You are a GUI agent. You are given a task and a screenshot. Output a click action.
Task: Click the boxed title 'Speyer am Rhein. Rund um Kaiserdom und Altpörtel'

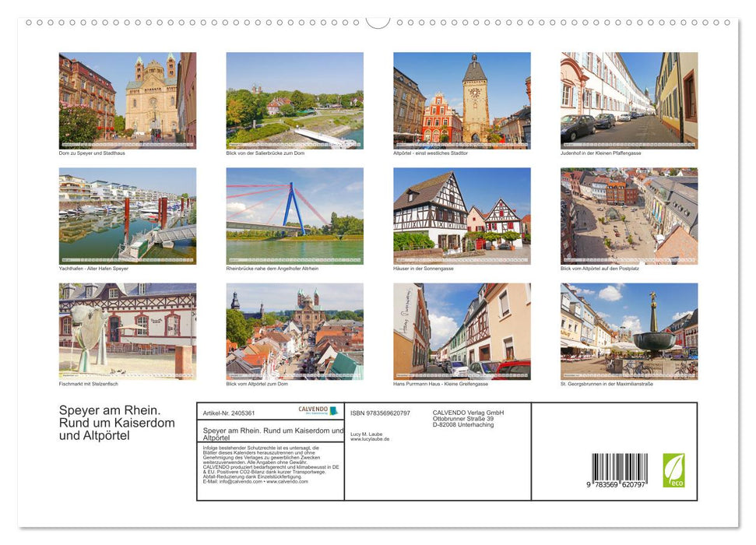[273, 434]
